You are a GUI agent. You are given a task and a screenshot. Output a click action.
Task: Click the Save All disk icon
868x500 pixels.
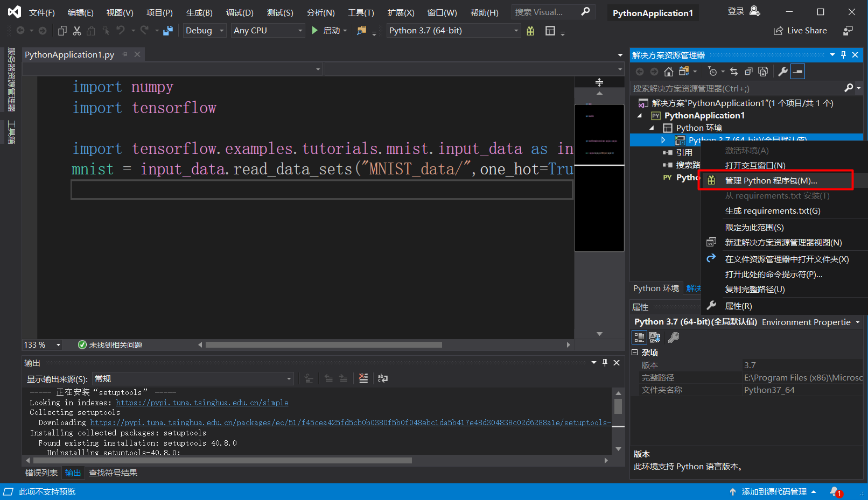click(169, 31)
